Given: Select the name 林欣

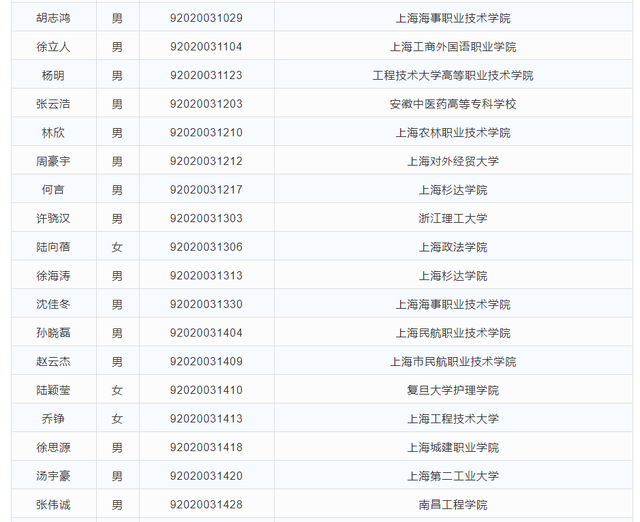Looking at the screenshot, I should 53,133.
